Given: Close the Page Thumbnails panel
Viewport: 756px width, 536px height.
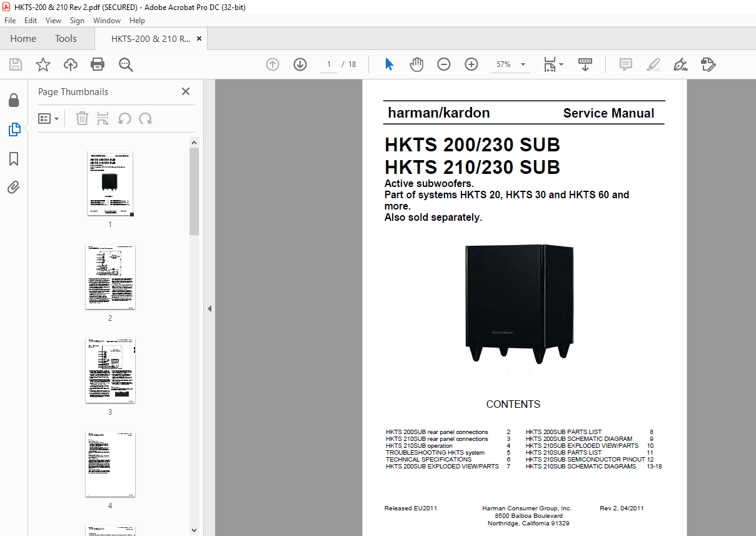Looking at the screenshot, I should (x=186, y=91).
